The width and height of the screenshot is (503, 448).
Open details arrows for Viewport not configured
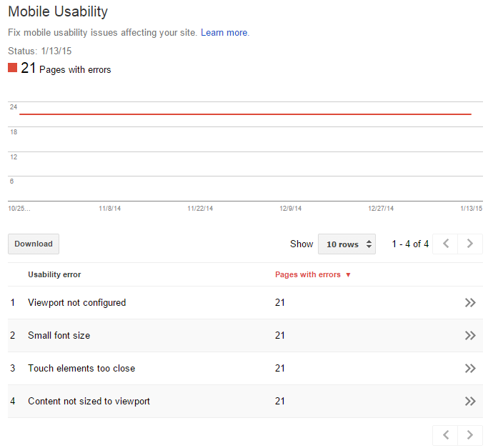tap(470, 303)
